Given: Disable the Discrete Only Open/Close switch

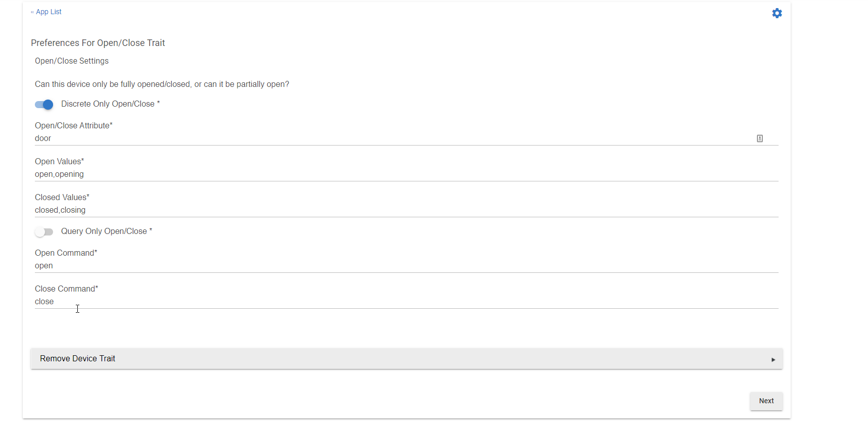Looking at the screenshot, I should 44,105.
